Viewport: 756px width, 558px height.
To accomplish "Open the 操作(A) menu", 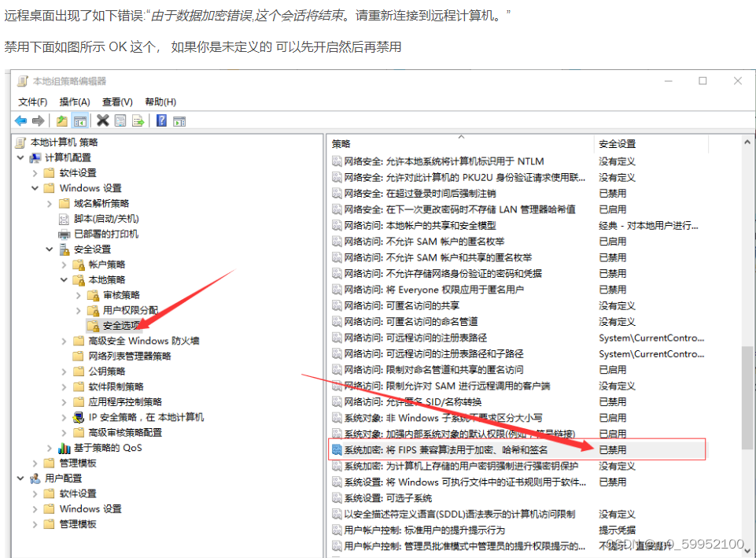I will 75,102.
